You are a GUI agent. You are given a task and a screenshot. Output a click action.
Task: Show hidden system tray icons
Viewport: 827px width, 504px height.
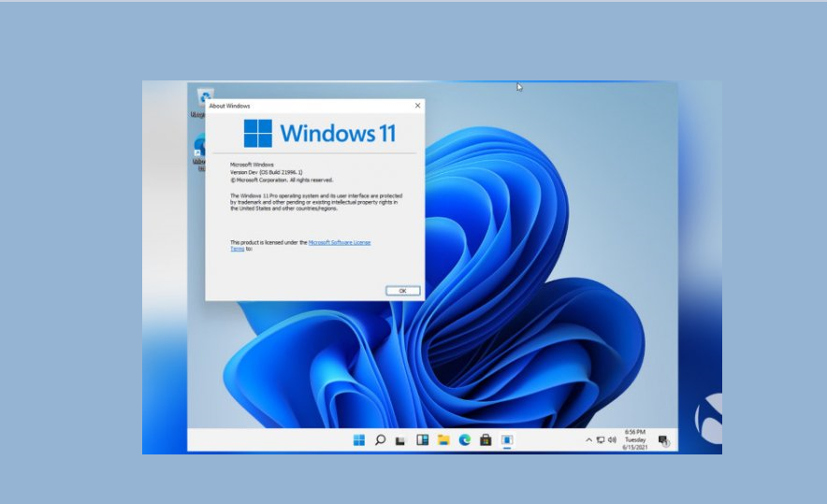pos(588,440)
